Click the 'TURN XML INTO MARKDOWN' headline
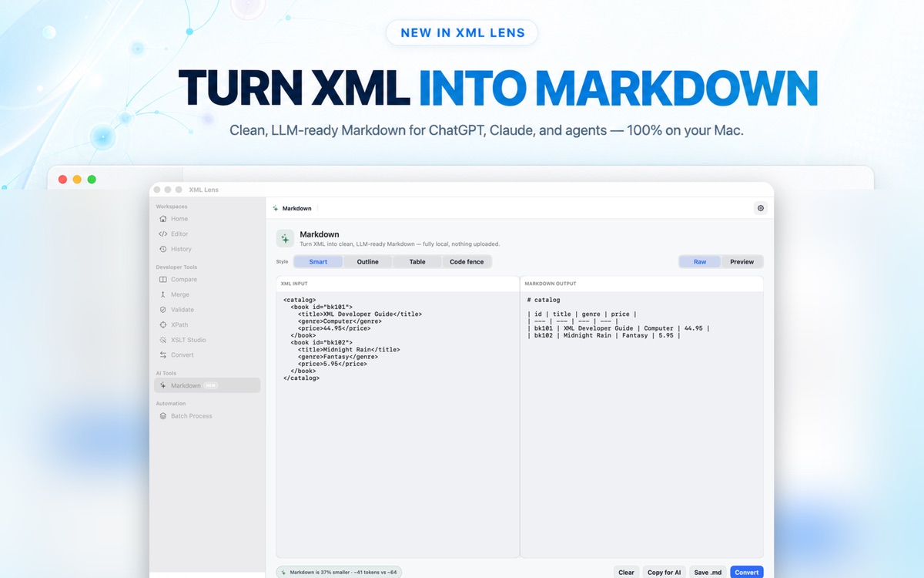Viewport: 924px width, 578px height. pyautogui.click(x=498, y=88)
